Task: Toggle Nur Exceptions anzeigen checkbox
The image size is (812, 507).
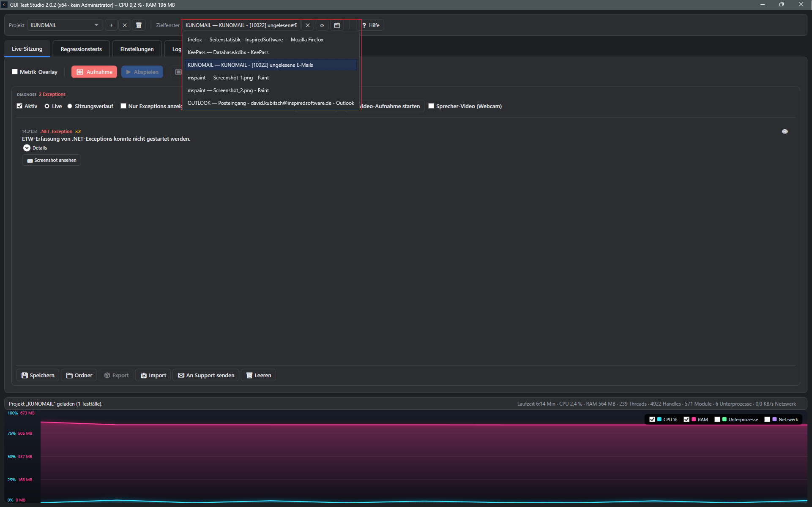Action: [123, 106]
